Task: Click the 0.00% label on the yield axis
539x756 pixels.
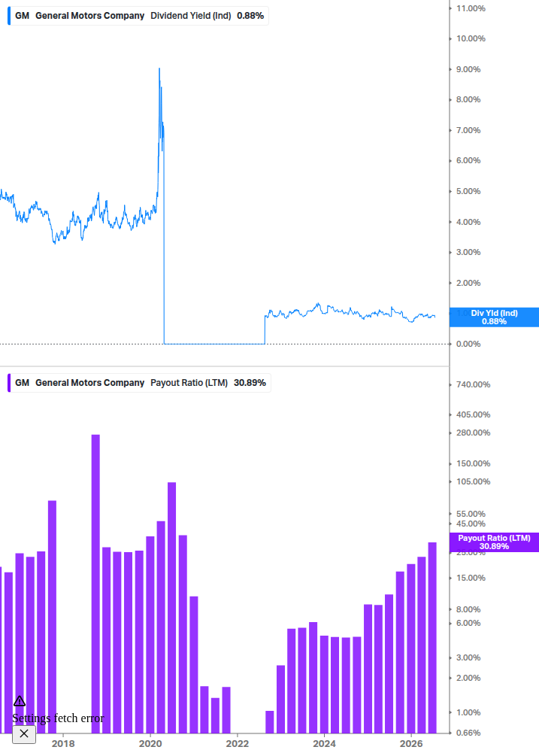Action: coord(468,344)
